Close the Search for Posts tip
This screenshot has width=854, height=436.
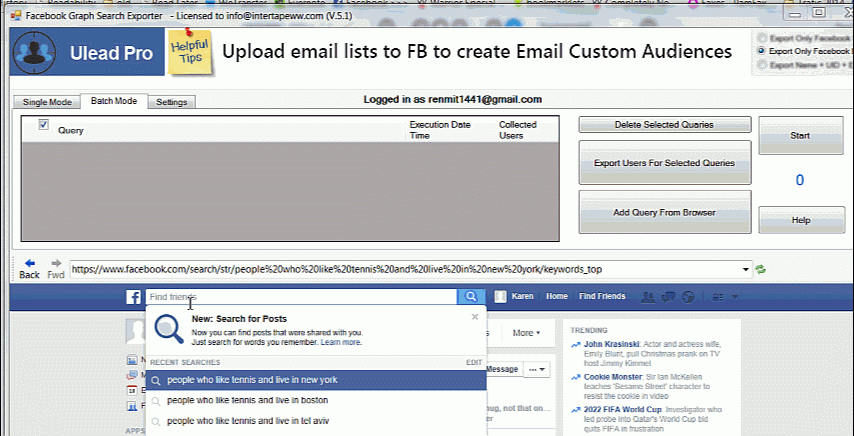coord(475,317)
